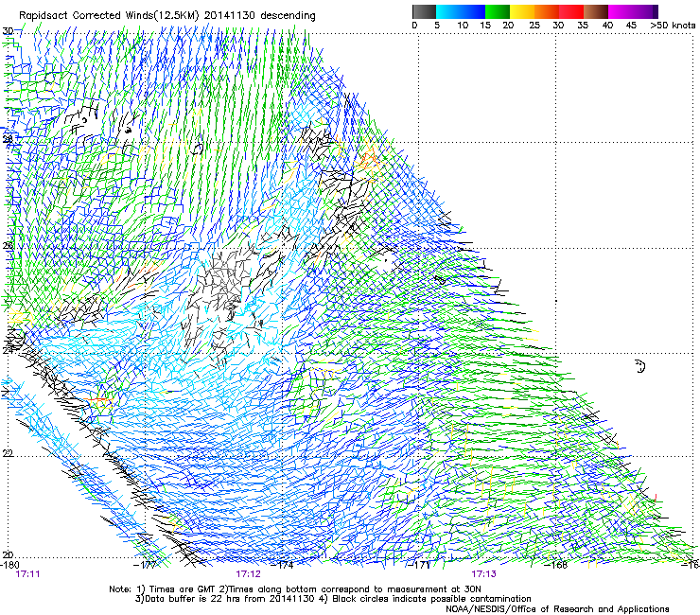
Task: Click the longitude label '-174'
Action: point(282,565)
